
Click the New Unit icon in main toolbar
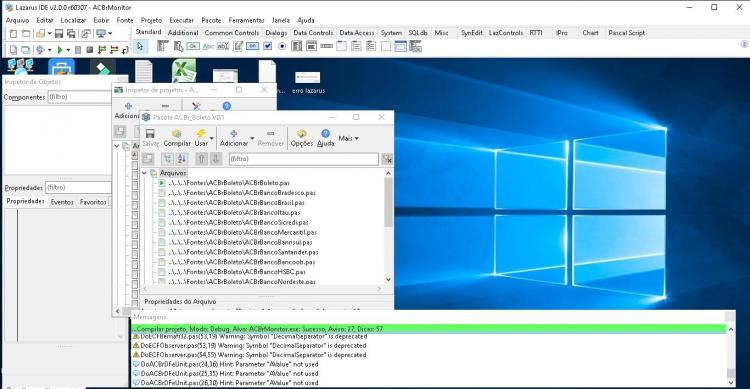pos(13,33)
